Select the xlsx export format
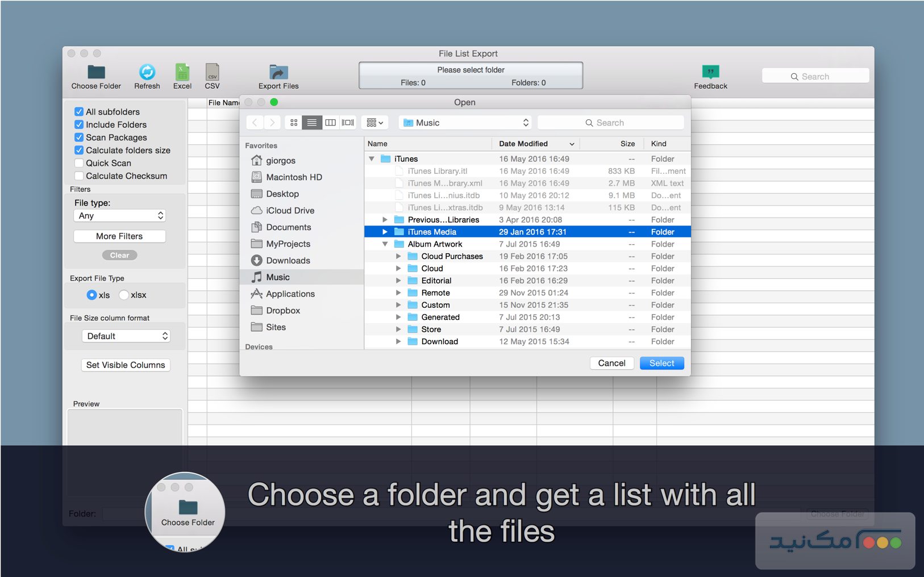This screenshot has width=924, height=577. click(x=124, y=295)
